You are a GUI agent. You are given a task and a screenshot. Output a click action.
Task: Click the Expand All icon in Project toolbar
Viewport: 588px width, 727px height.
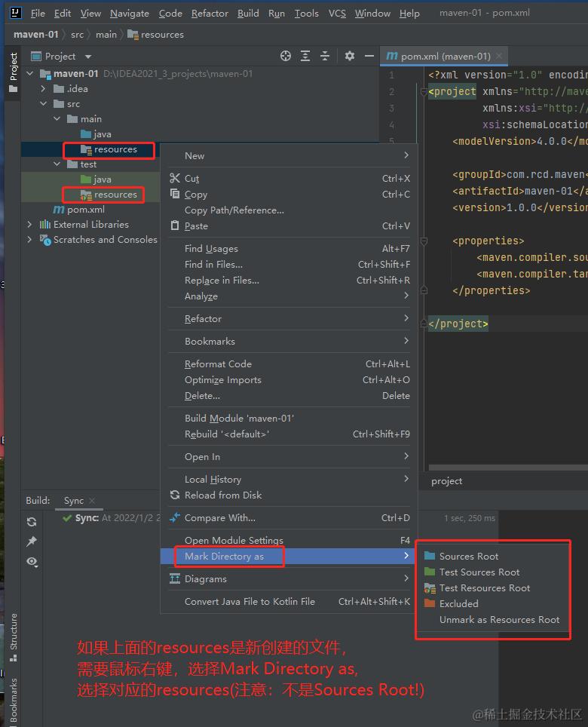pos(305,56)
